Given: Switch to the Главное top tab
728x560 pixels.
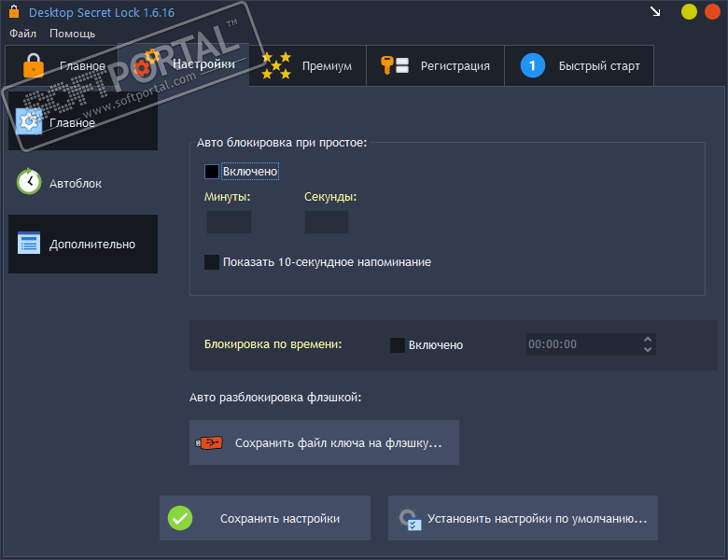Looking at the screenshot, I should click(62, 65).
